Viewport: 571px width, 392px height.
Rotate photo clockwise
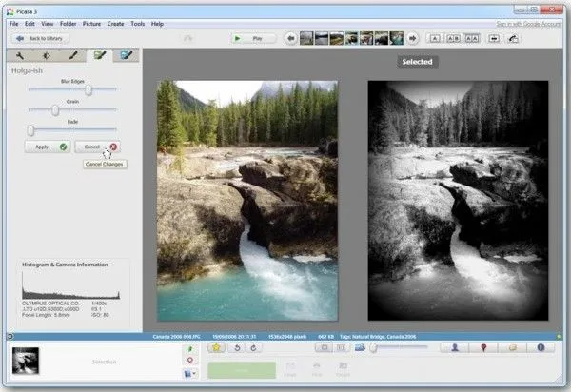253,347
